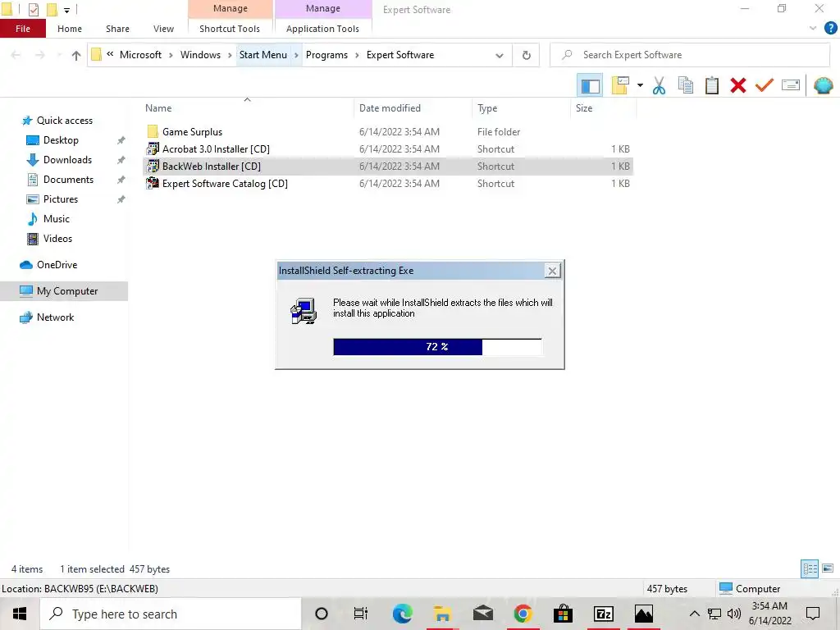Open Documents in navigation pane
840x630 pixels.
[x=69, y=180]
